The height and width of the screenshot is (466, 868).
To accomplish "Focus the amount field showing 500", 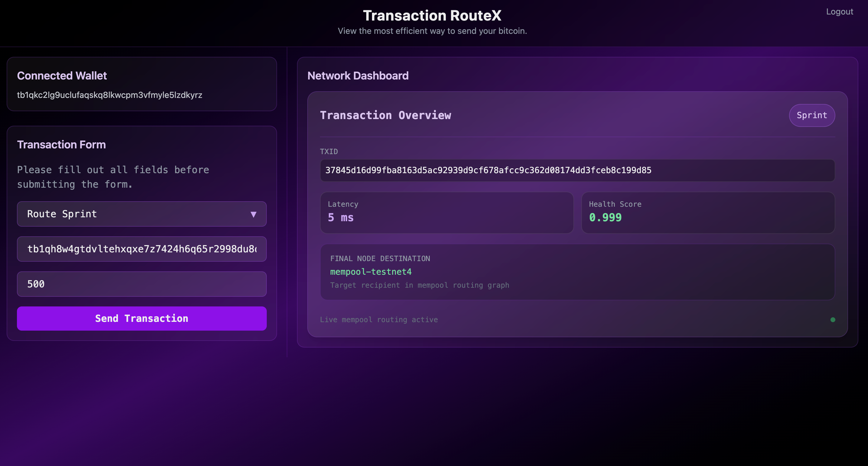I will tap(142, 284).
